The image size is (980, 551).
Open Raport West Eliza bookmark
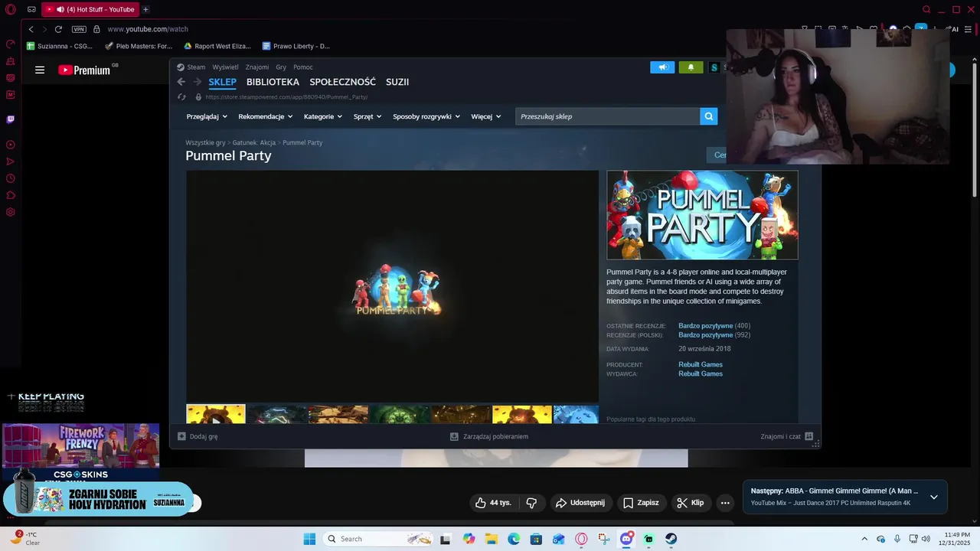pyautogui.click(x=217, y=46)
